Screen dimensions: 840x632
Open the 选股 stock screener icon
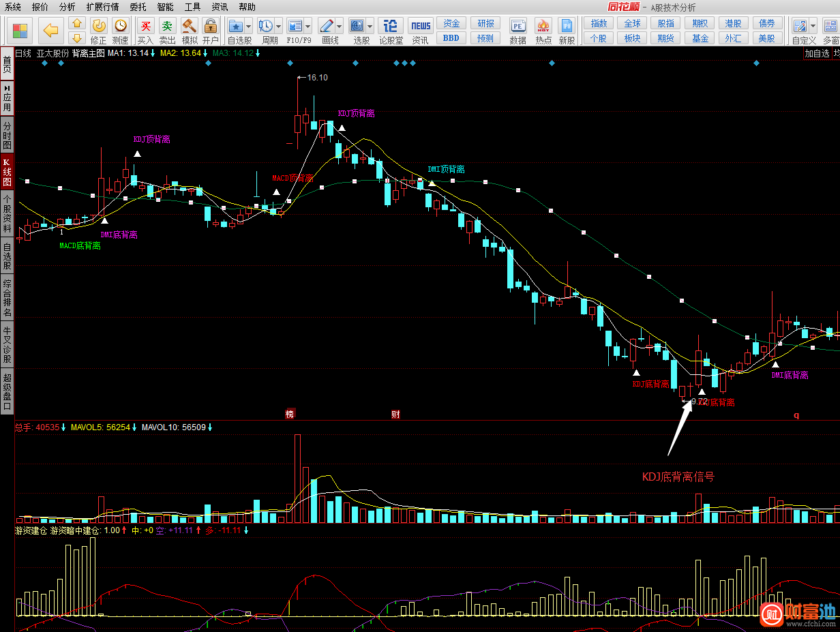357,27
